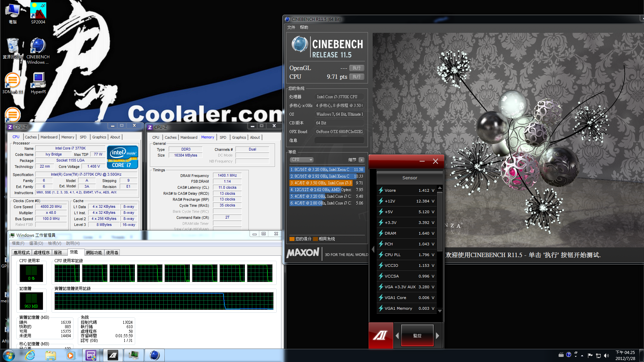The height and width of the screenshot is (362, 644).
Task: Click the VCCSA sensor row
Action: [x=407, y=276]
